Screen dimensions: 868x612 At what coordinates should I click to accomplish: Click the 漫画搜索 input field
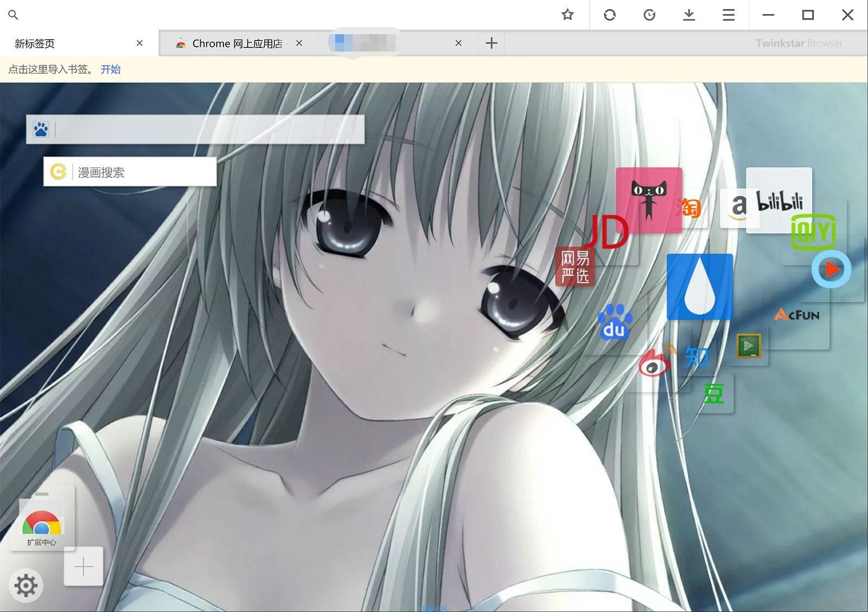tap(144, 172)
